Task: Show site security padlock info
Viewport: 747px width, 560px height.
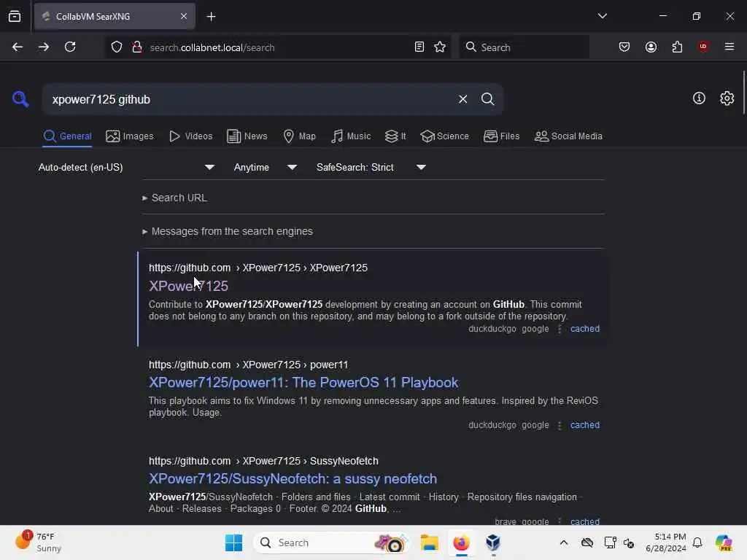Action: (x=137, y=47)
